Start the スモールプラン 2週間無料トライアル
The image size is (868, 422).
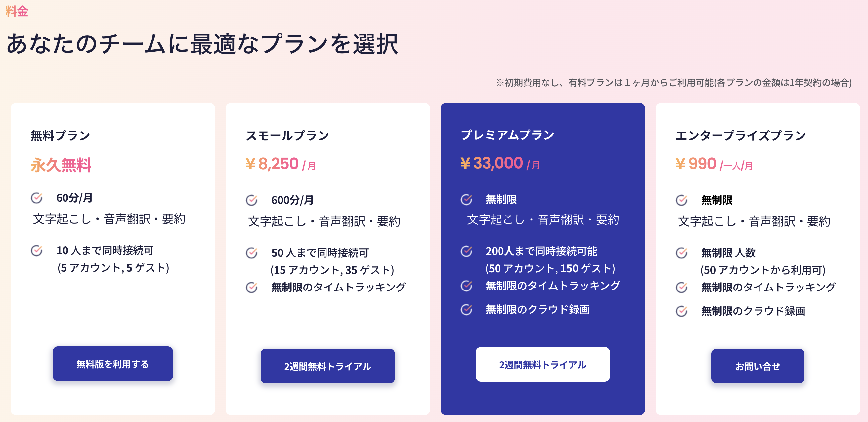(x=327, y=366)
